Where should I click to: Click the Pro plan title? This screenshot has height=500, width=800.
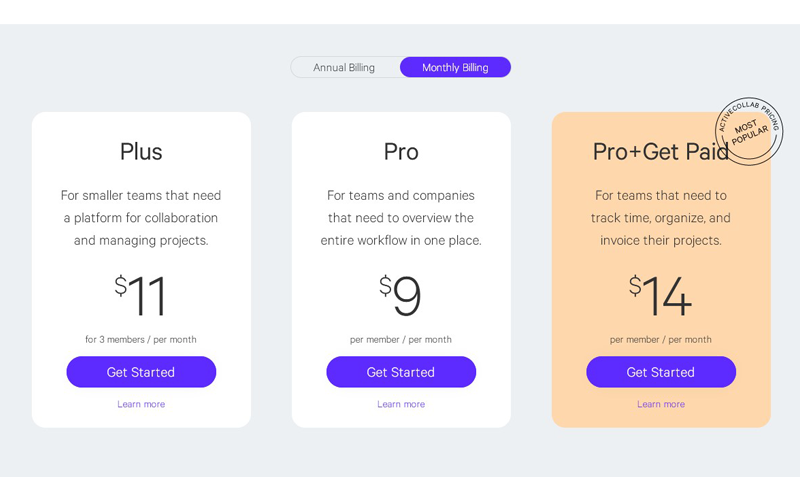click(401, 152)
